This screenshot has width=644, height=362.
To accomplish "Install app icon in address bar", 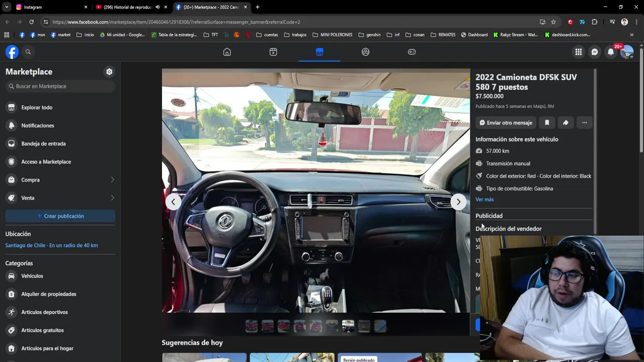I will pos(542,22).
